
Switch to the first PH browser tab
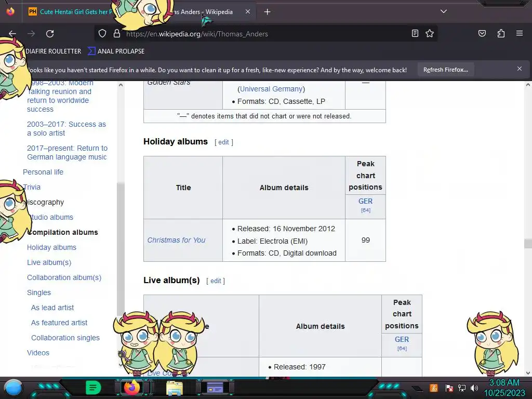70,11
